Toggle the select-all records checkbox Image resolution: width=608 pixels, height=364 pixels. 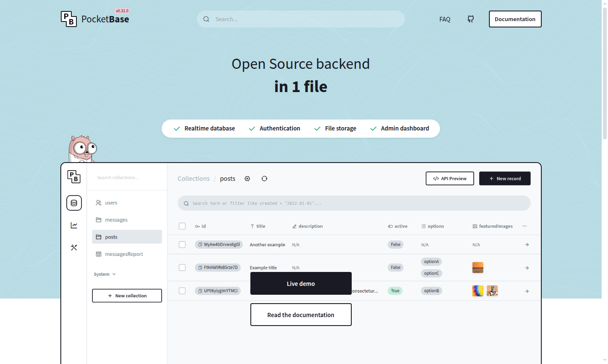[182, 226]
